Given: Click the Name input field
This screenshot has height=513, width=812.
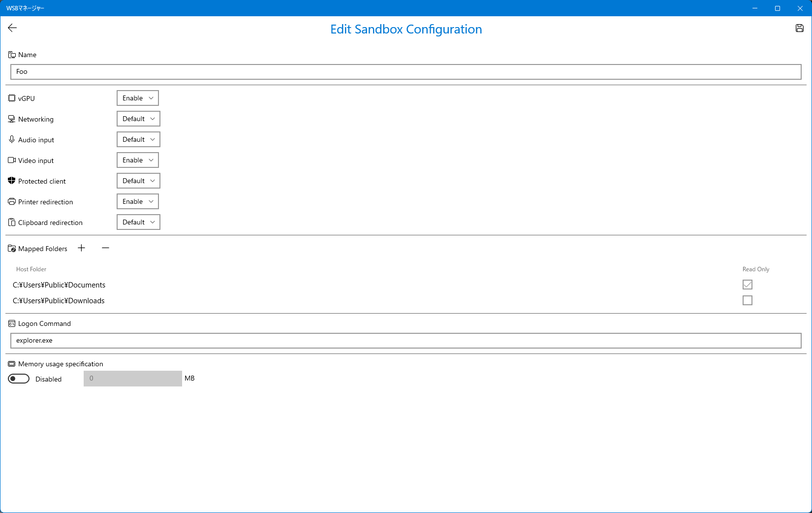Looking at the screenshot, I should (x=406, y=72).
